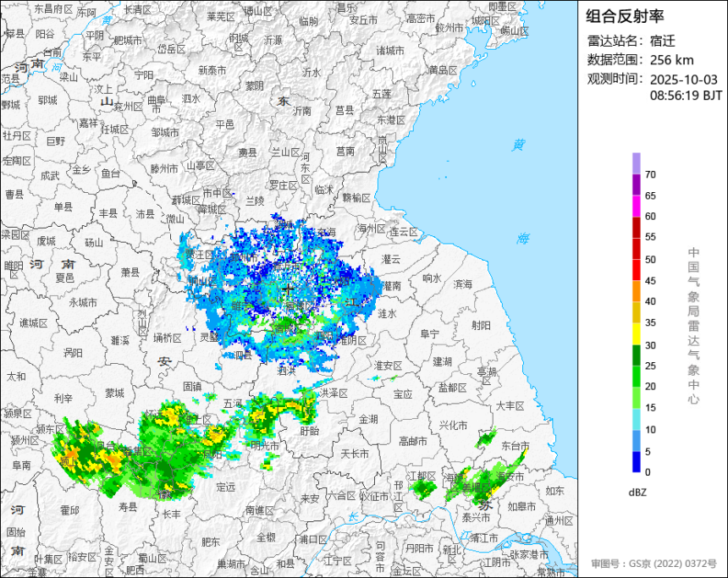The width and height of the screenshot is (728, 578).
Task: Click the '滕州市' label on the map
Action: click(164, 168)
